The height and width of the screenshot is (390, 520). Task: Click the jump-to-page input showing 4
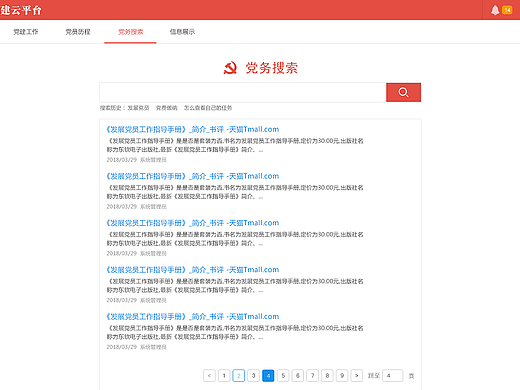pos(393,376)
